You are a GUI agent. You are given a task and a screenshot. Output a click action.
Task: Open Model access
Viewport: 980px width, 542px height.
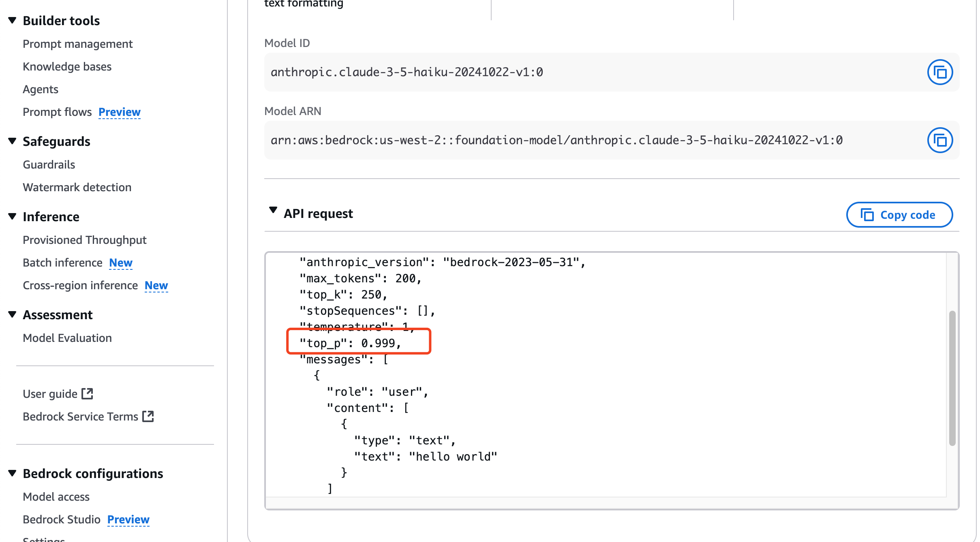[56, 497]
